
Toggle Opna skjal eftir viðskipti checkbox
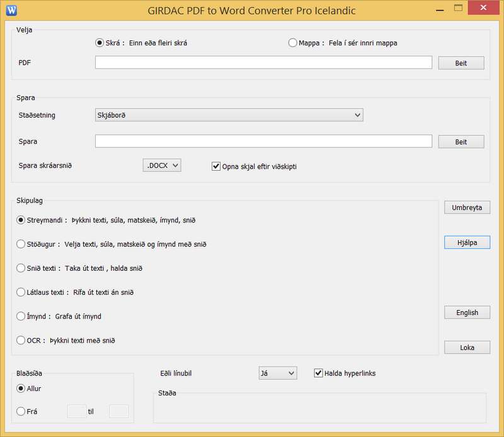[216, 166]
